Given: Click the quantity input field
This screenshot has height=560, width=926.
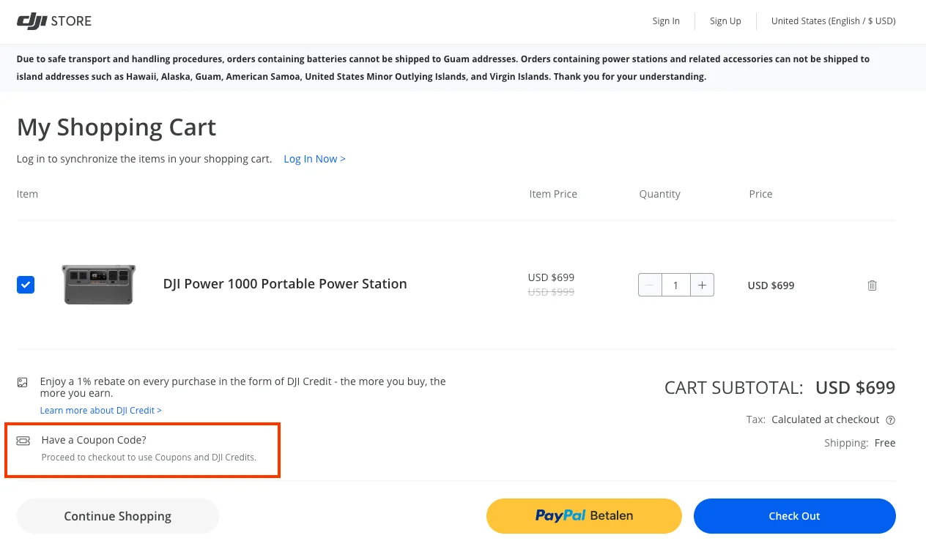Looking at the screenshot, I should (675, 285).
